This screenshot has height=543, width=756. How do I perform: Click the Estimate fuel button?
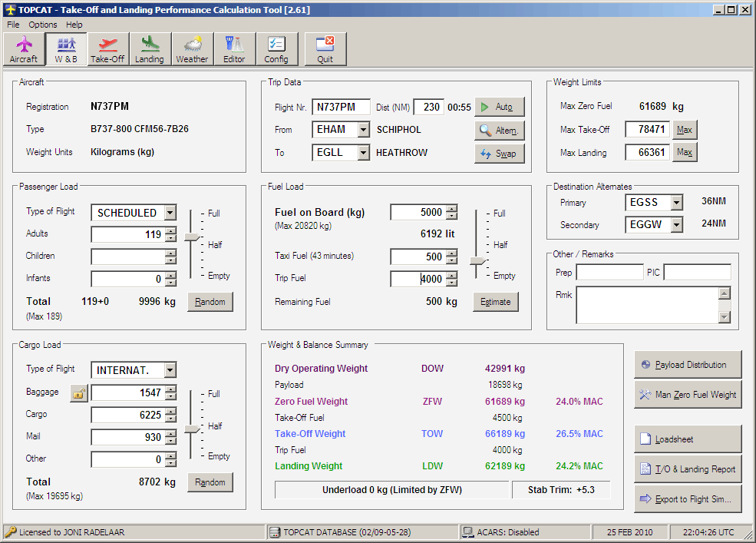495,302
